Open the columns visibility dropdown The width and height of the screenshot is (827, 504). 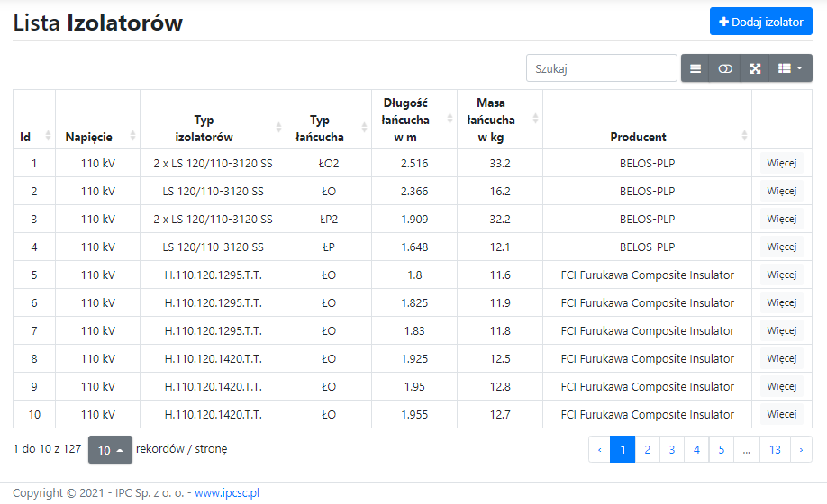790,68
